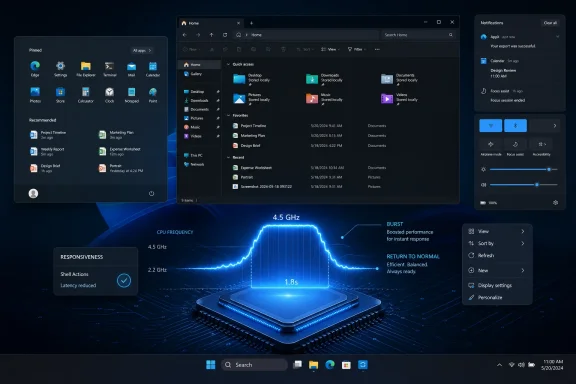The image size is (576, 384).
Task: Open the Filter dropdown in File Explorer
Action: (357, 49)
